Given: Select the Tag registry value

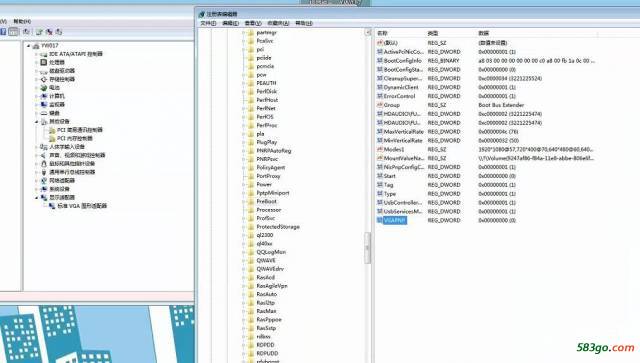Looking at the screenshot, I should 389,185.
